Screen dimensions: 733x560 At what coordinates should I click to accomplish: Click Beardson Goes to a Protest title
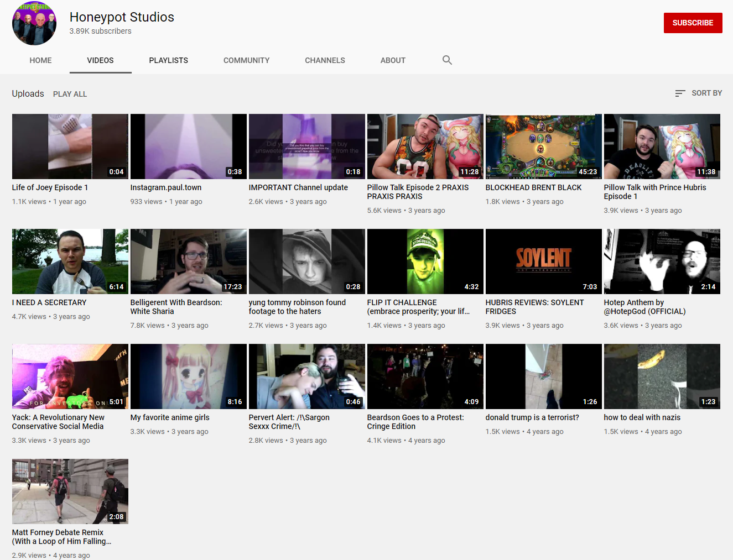[415, 422]
